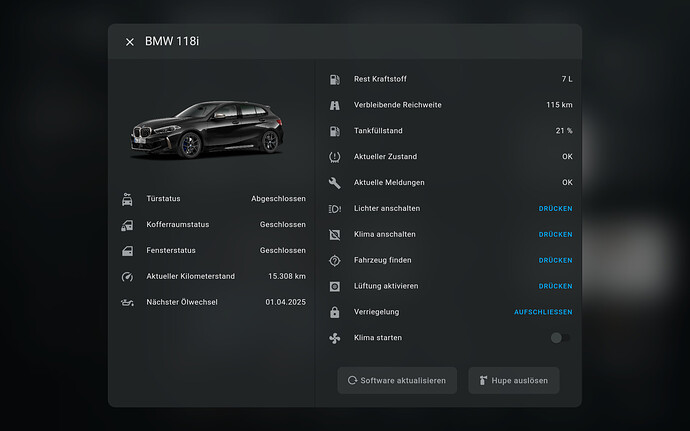
Task: Click the Klima starten label
Action: tap(378, 338)
